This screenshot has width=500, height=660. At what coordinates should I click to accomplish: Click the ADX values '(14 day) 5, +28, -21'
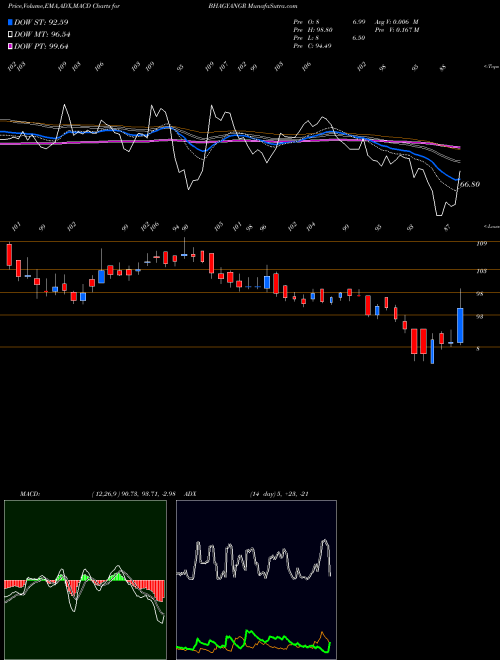point(279,494)
